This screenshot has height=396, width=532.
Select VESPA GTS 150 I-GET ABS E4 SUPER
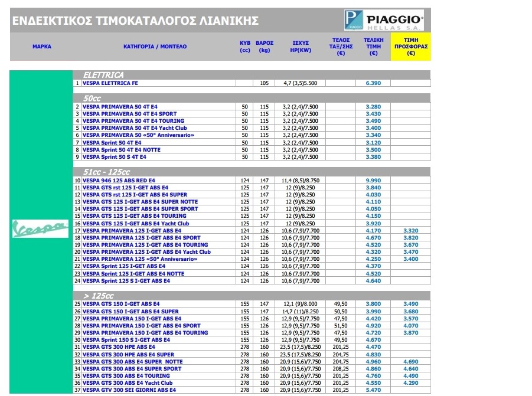pyautogui.click(x=130, y=312)
